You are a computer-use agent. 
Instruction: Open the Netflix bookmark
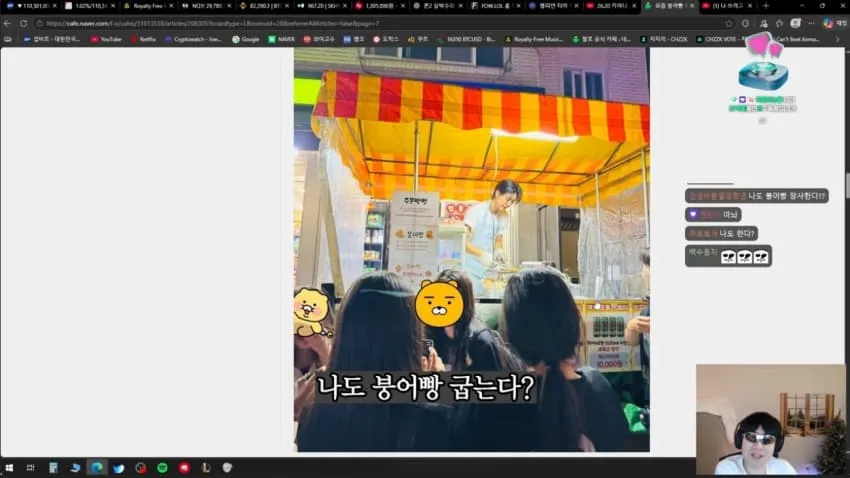click(143, 39)
